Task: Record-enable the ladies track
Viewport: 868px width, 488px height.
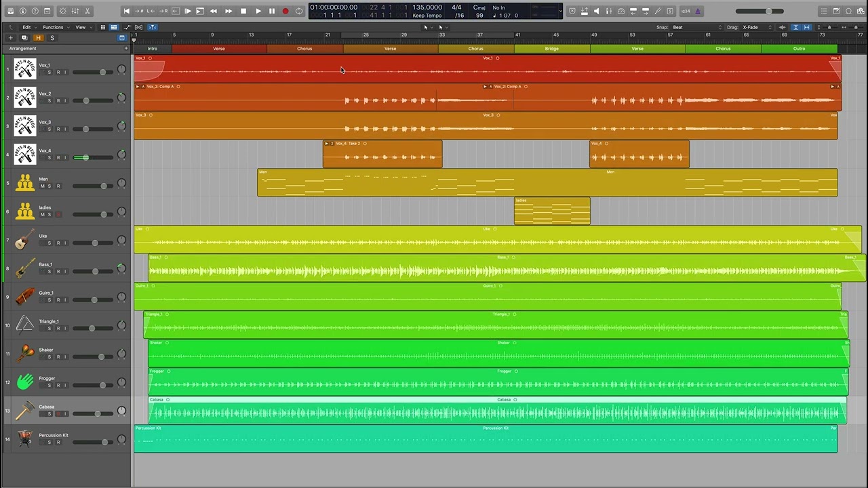Action: coord(58,214)
